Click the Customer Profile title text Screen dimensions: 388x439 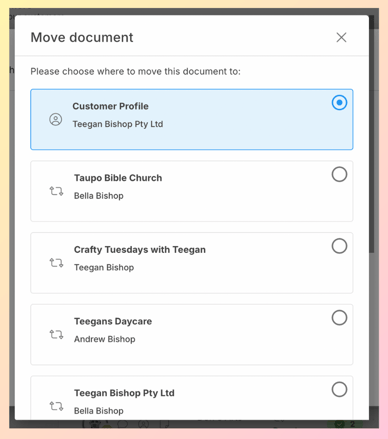[110, 106]
